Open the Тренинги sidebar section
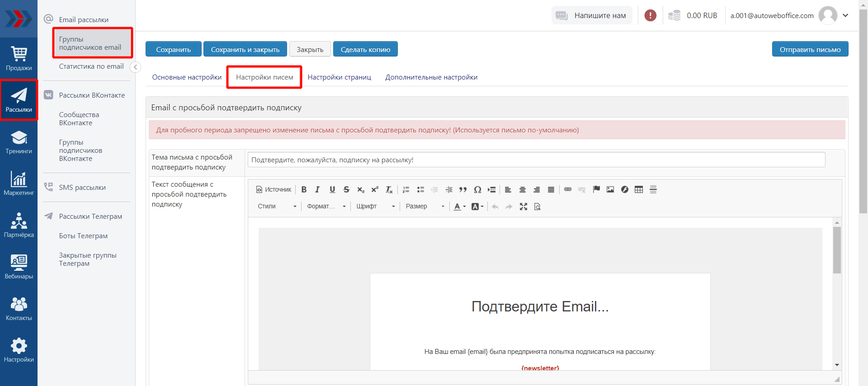 19,142
